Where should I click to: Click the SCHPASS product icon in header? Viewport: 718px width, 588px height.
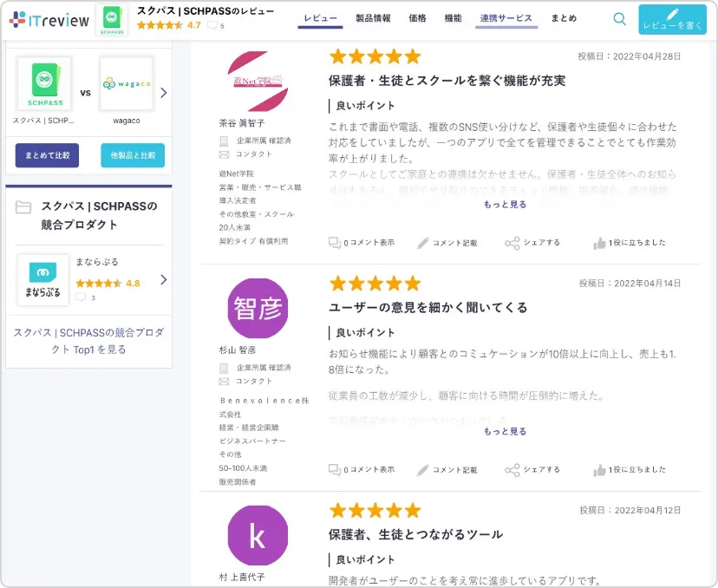tap(112, 20)
